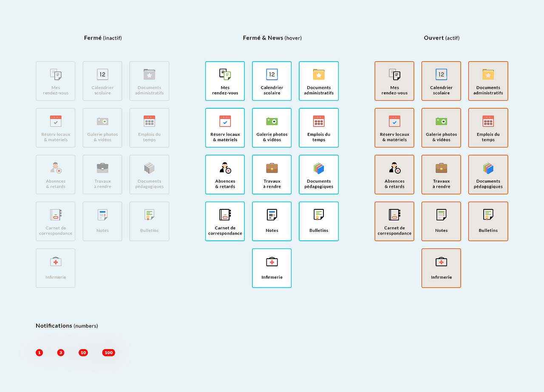Open the blue-bordered Galerie photos & vidéos tile
The image size is (544, 392).
point(272,128)
